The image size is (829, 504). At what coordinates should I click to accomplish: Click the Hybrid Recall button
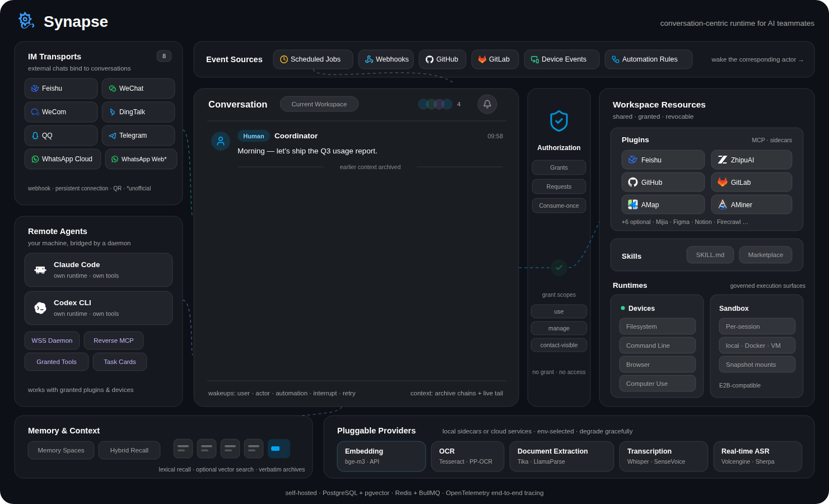pyautogui.click(x=129, y=450)
